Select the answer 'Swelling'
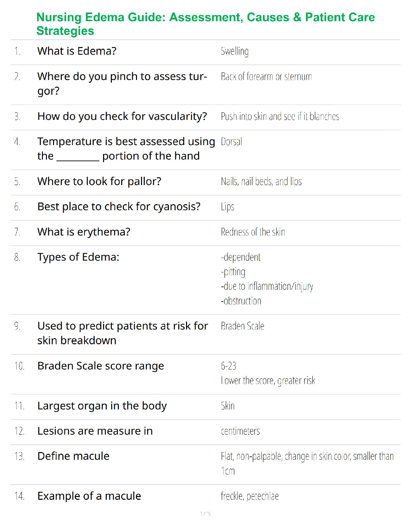The height and width of the screenshot is (532, 411). point(235,51)
